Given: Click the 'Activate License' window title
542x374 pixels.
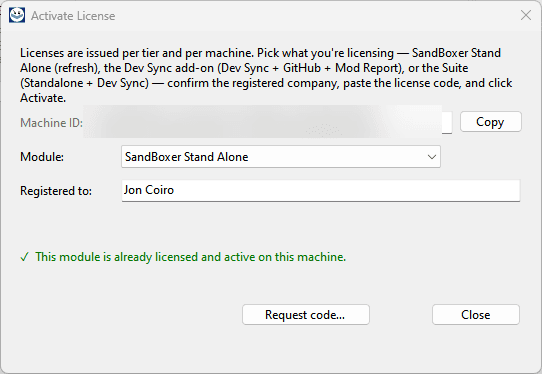Looking at the screenshot, I should click(x=73, y=16).
